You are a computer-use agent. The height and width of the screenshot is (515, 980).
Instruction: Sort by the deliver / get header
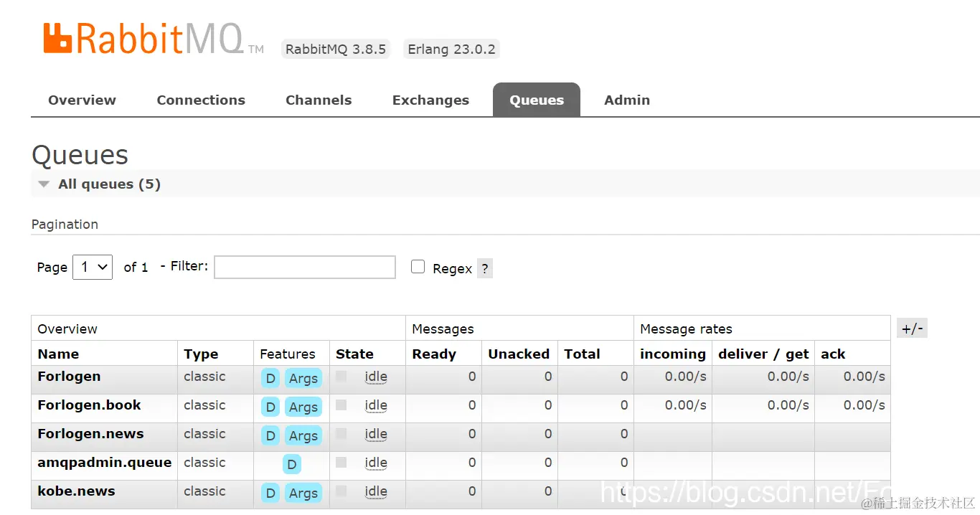[763, 354]
